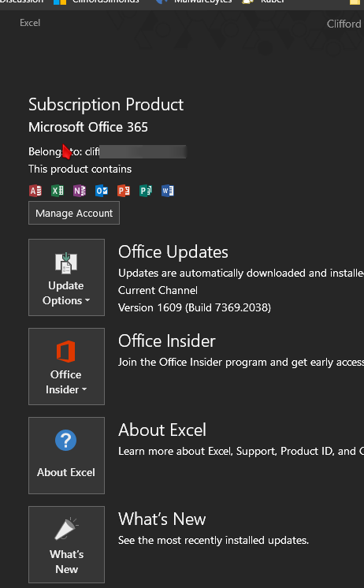Click the 'Office Insider' heading text
The height and width of the screenshot is (588, 364).
point(167,341)
